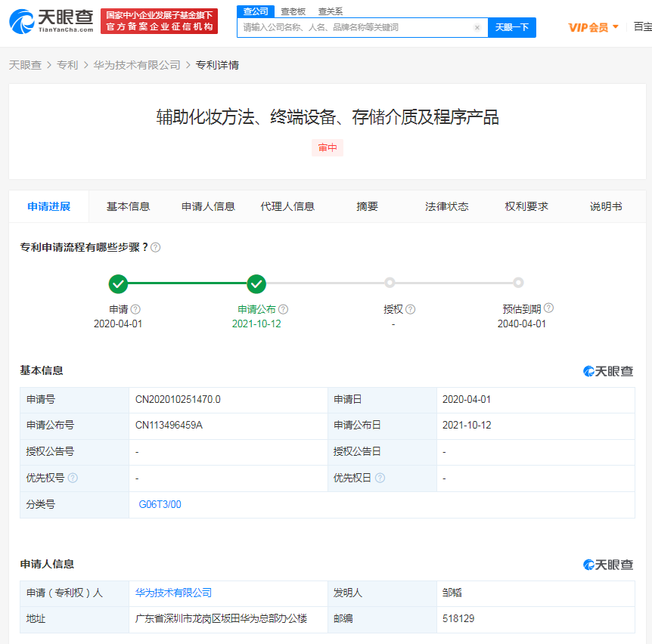
Task: Switch to the 申请人信息 tab
Action: pyautogui.click(x=208, y=206)
